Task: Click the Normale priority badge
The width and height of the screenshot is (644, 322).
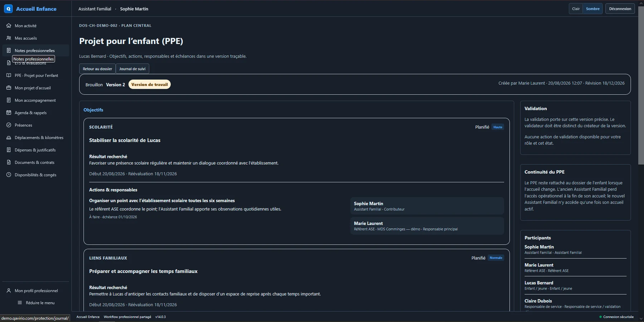Action: (496, 258)
